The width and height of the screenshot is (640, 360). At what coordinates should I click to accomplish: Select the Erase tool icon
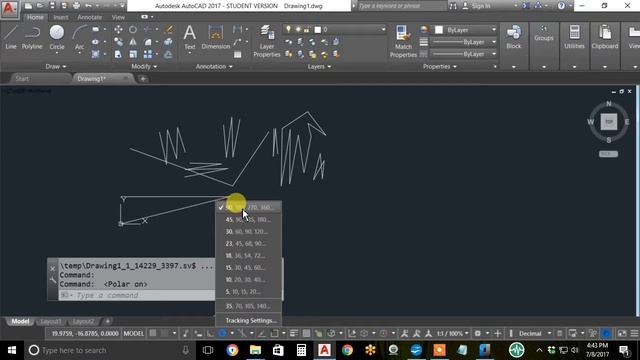tap(168, 29)
